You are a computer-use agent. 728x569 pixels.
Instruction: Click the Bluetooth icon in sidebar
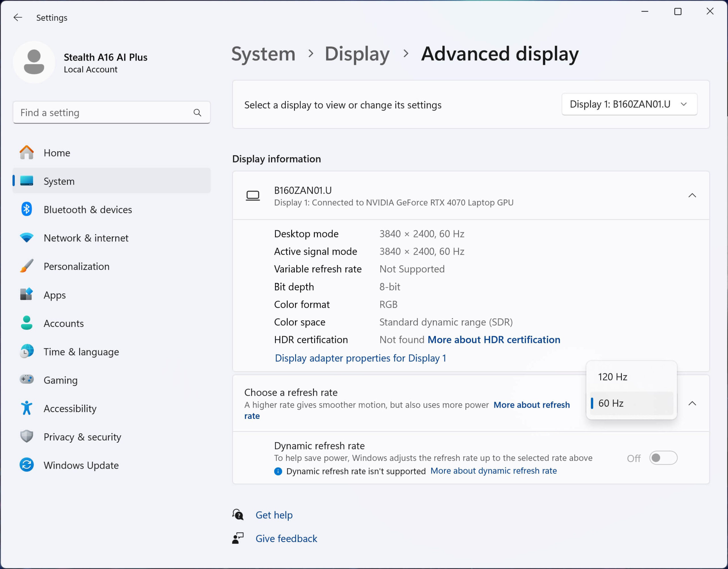pyautogui.click(x=27, y=209)
